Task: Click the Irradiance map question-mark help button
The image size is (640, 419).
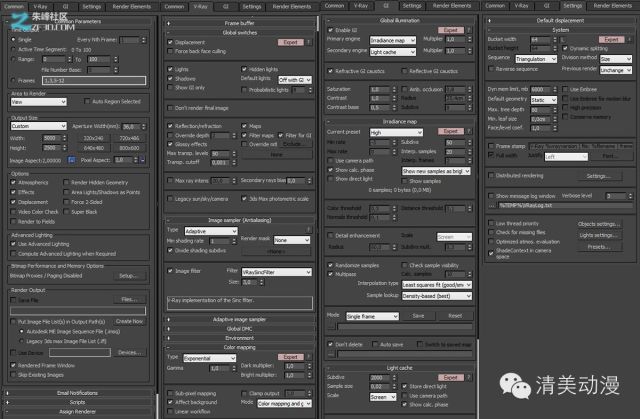Action: [x=469, y=131]
